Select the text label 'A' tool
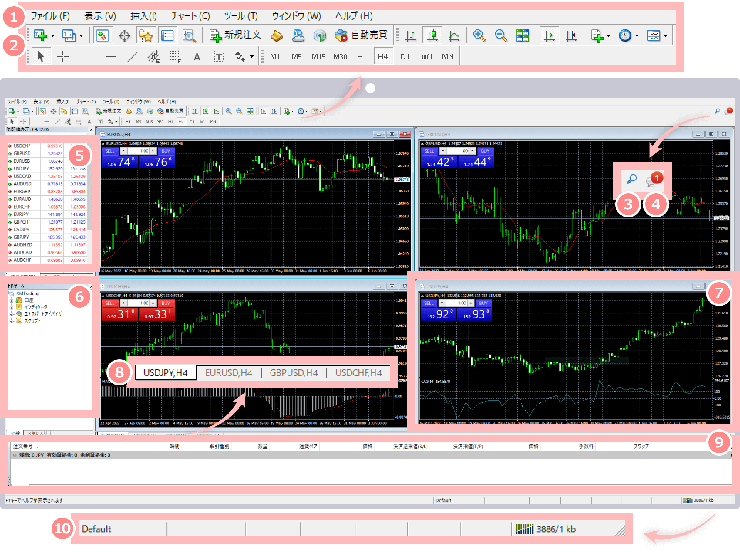 pyautogui.click(x=197, y=57)
